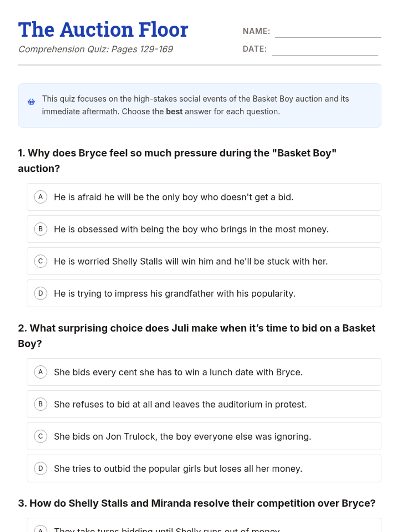399x532 pixels.
Task: Click the answer 'He is afraid he will be the only boy'
Action: click(x=204, y=197)
